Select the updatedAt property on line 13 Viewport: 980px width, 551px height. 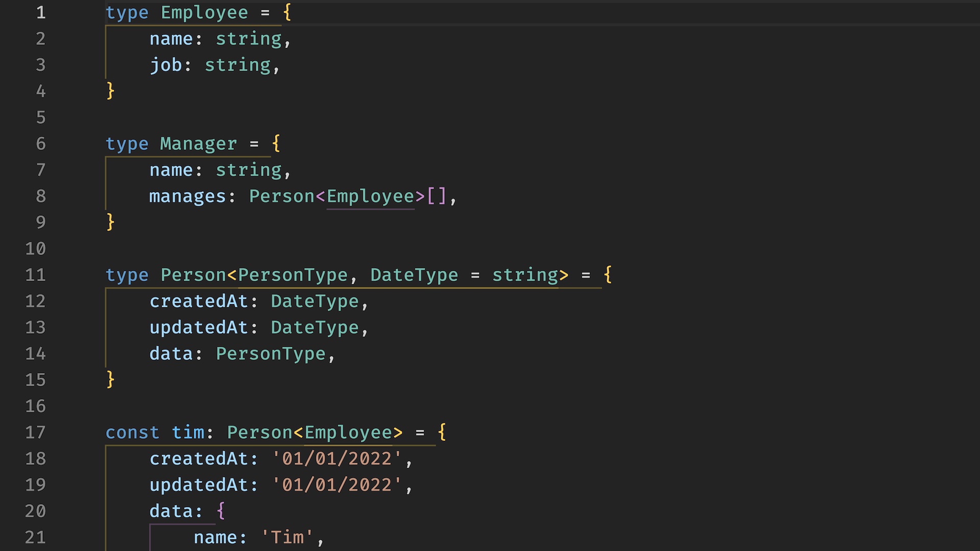coord(199,327)
